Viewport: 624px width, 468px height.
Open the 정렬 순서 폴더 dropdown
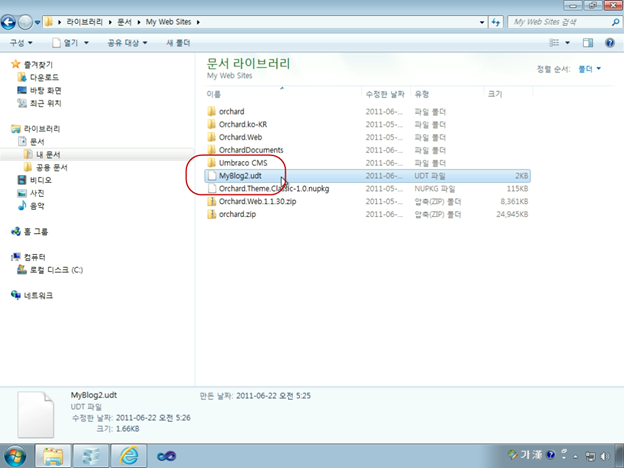coord(589,69)
